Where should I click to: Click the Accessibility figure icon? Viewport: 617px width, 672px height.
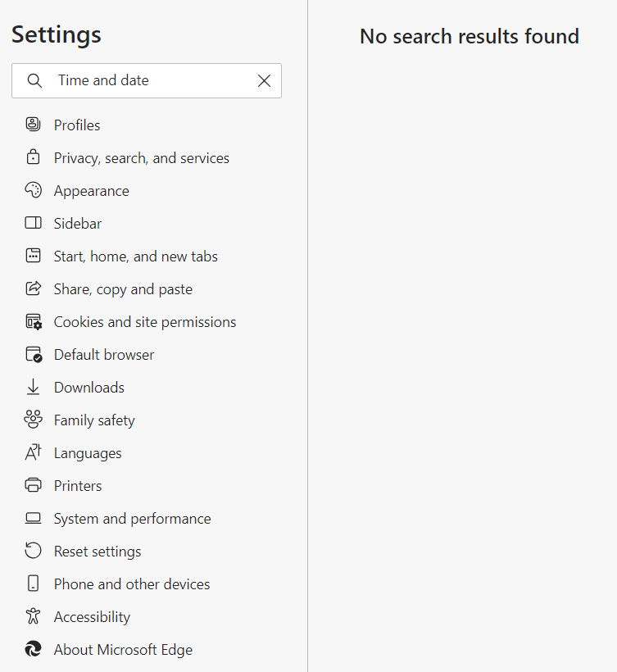[33, 616]
